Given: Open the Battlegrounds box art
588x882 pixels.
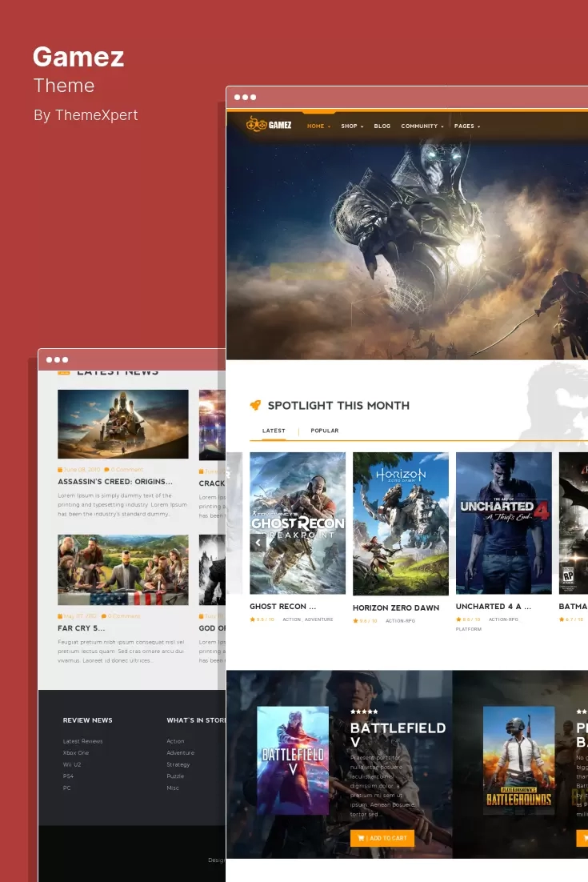Looking at the screenshot, I should tap(519, 760).
